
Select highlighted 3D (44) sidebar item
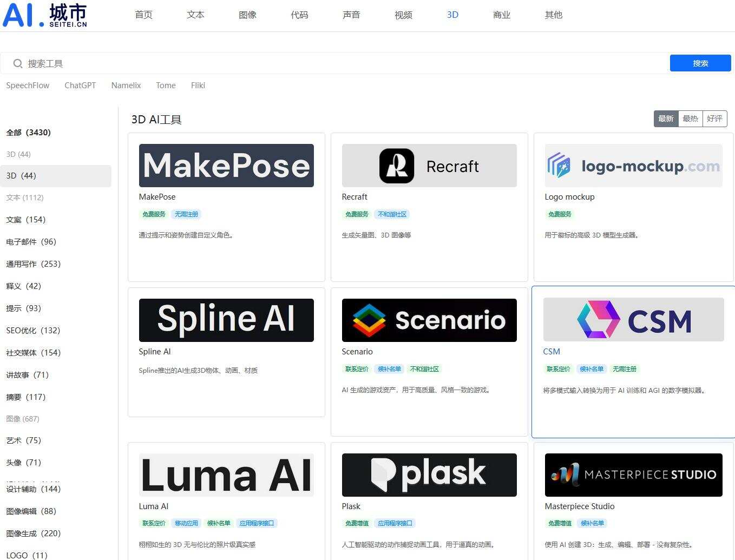pyautogui.click(x=56, y=176)
